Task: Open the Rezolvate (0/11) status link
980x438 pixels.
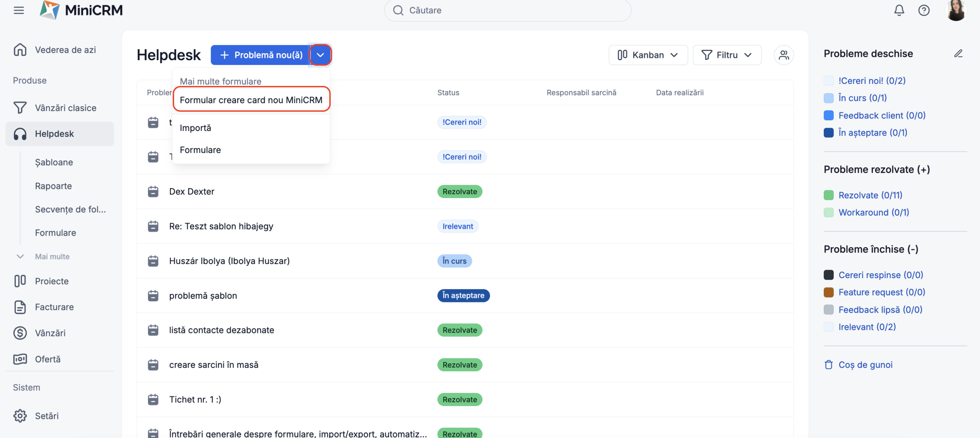Action: (x=870, y=195)
